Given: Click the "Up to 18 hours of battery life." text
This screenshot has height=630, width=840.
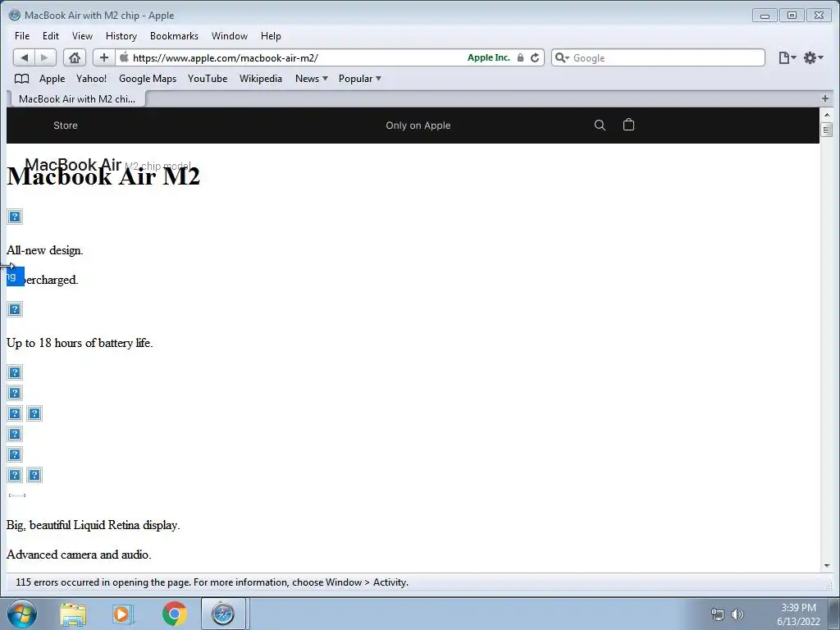Looking at the screenshot, I should click(x=80, y=343).
